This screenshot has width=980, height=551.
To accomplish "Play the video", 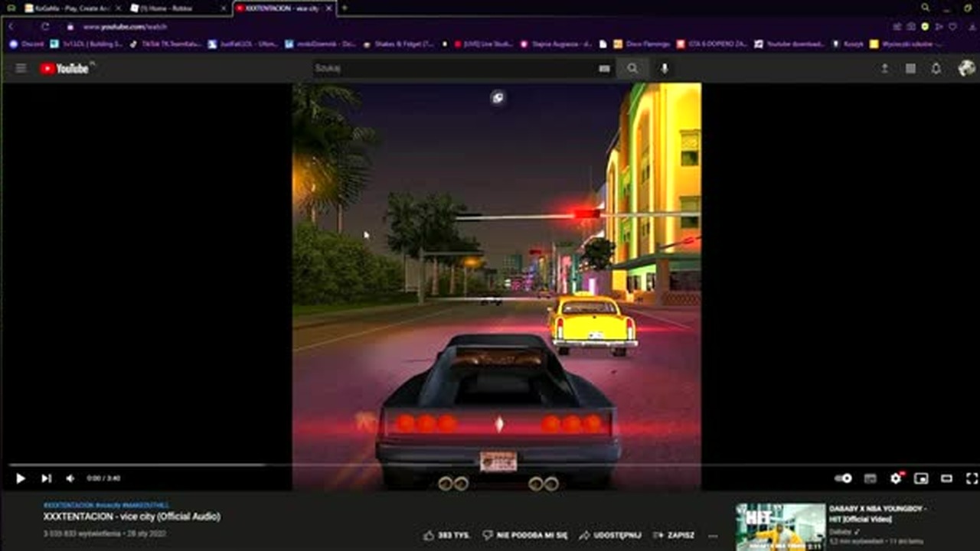I will pyautogui.click(x=21, y=478).
